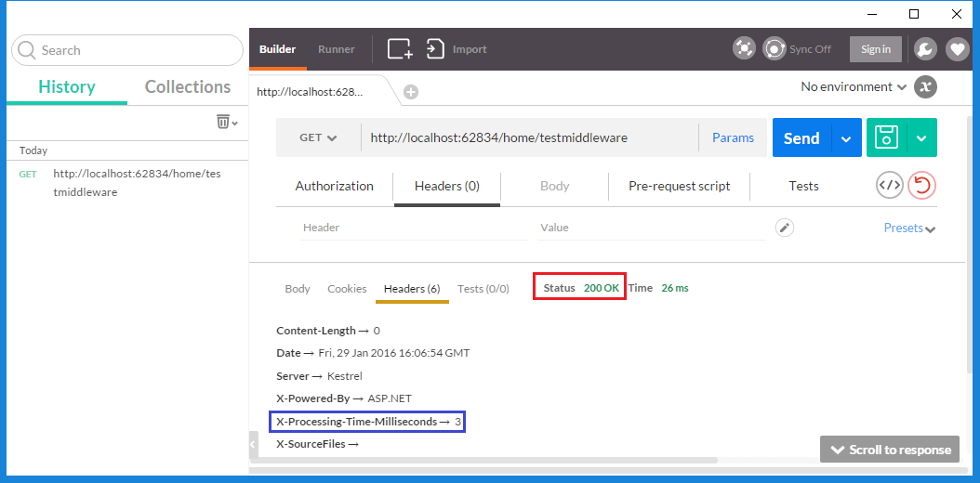This screenshot has height=483, width=980.
Task: Generate code snippet with </> icon
Action: 890,186
